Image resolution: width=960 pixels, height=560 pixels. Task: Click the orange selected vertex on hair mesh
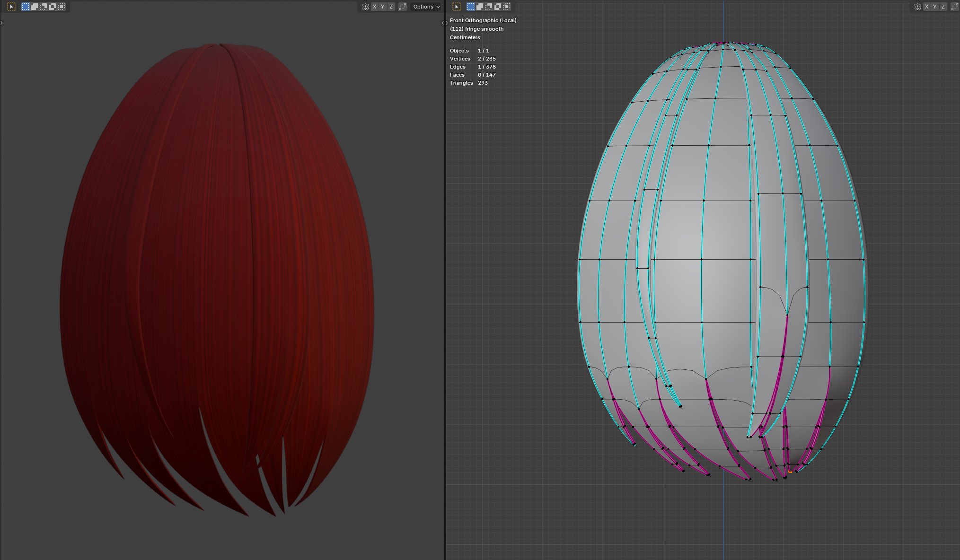pos(790,472)
